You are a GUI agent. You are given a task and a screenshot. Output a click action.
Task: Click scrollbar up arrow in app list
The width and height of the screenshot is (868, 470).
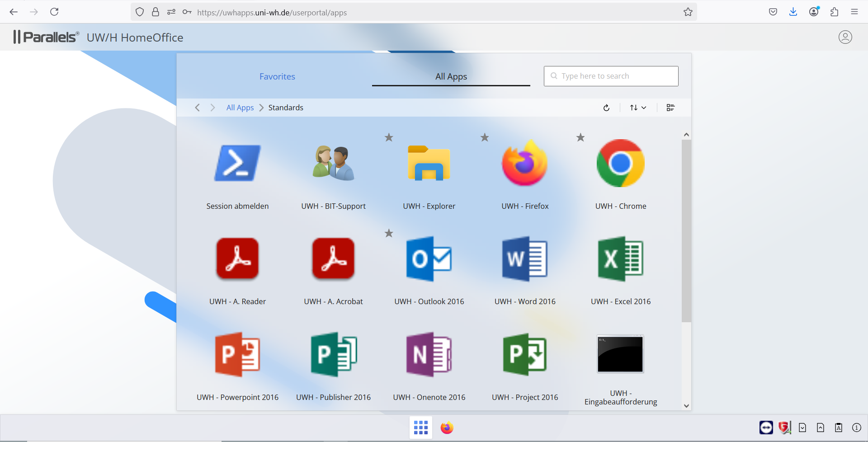tap(686, 135)
